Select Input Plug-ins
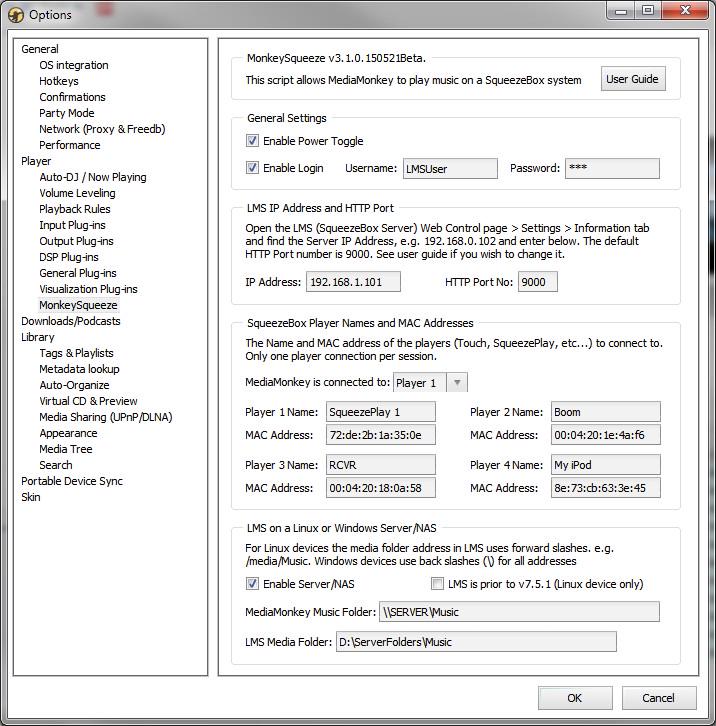Screen dimensions: 716x726 pyautogui.click(x=72, y=225)
